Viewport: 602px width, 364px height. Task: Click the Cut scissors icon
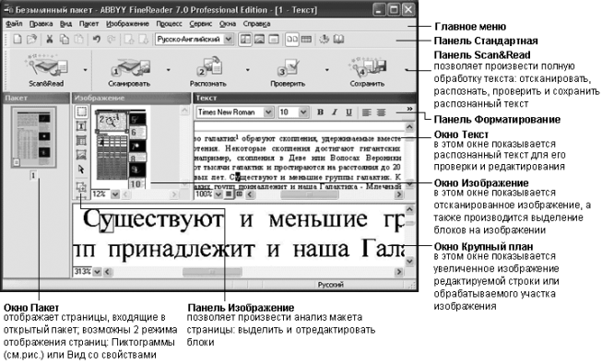pos(49,39)
